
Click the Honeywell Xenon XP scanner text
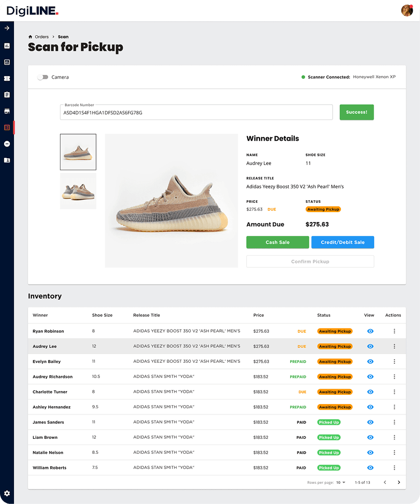[x=374, y=77]
